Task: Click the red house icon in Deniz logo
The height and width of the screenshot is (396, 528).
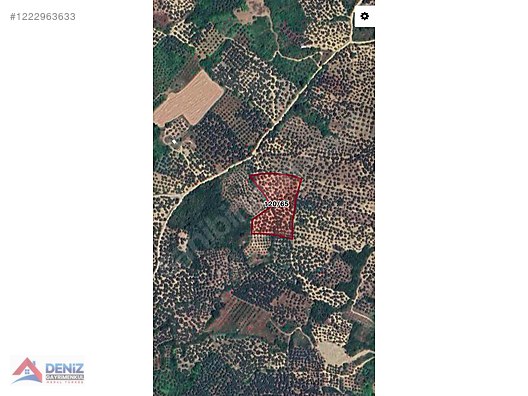Action: click(27, 368)
